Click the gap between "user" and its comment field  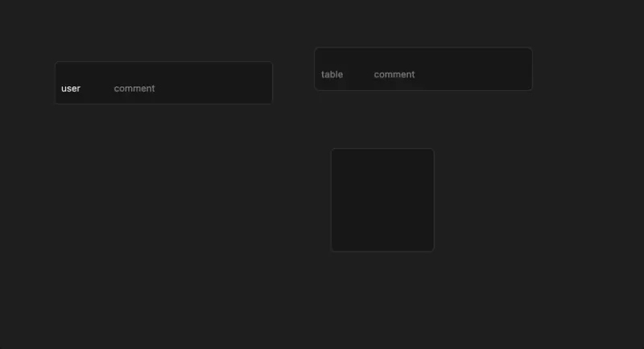(x=97, y=88)
